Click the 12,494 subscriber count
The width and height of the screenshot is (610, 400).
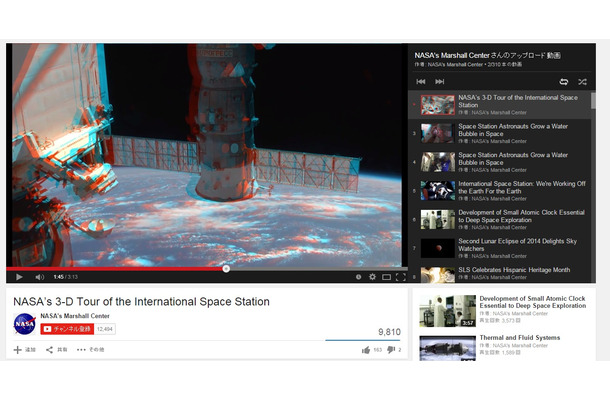105,329
